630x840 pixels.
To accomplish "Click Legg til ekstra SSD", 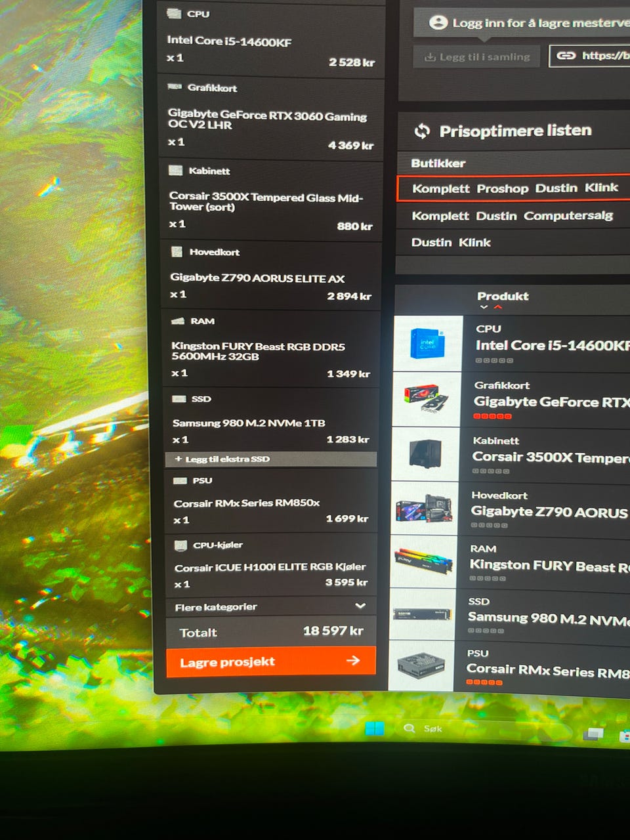I will pyautogui.click(x=271, y=459).
